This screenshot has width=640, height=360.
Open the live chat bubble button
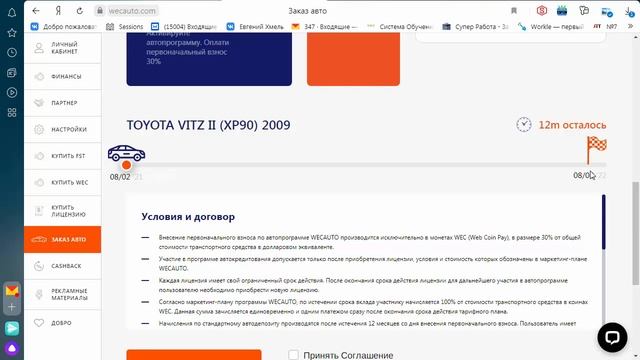[612, 337]
